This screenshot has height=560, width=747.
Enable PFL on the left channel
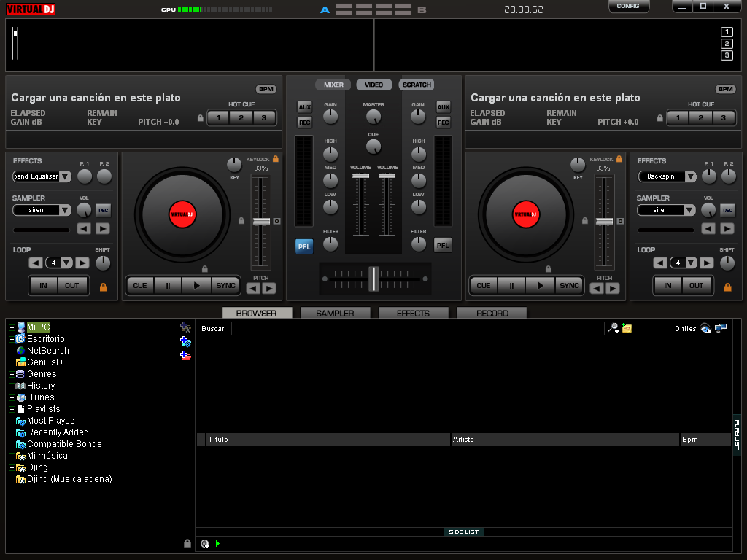click(x=304, y=246)
